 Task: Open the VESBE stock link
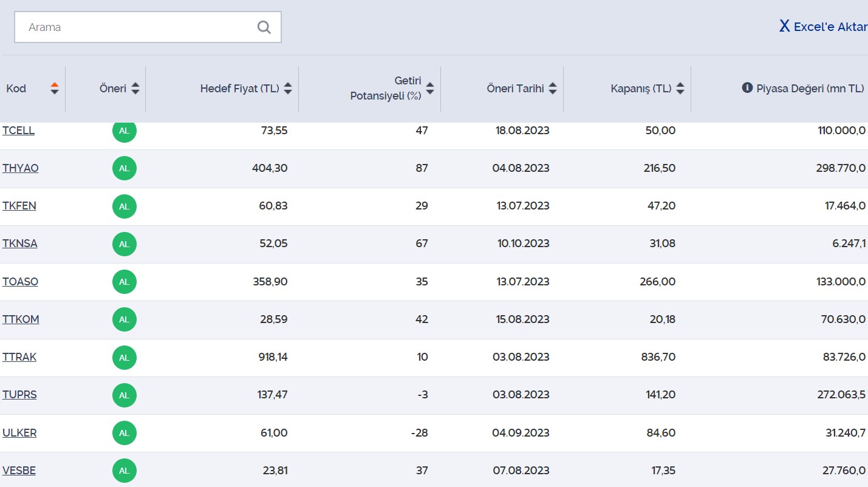coord(19,471)
